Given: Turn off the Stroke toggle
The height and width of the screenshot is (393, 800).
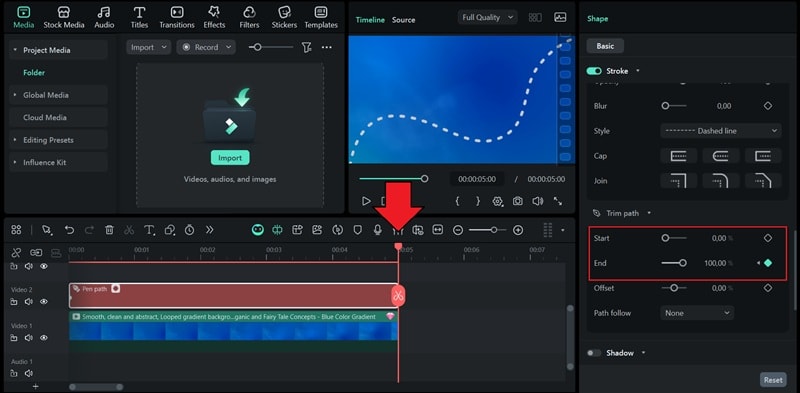Looking at the screenshot, I should [594, 71].
